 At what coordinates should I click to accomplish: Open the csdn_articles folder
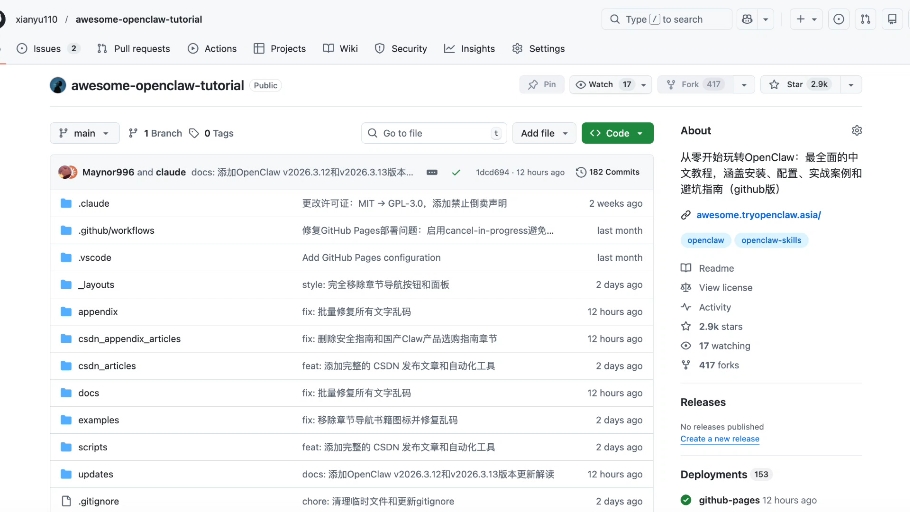click(x=107, y=366)
